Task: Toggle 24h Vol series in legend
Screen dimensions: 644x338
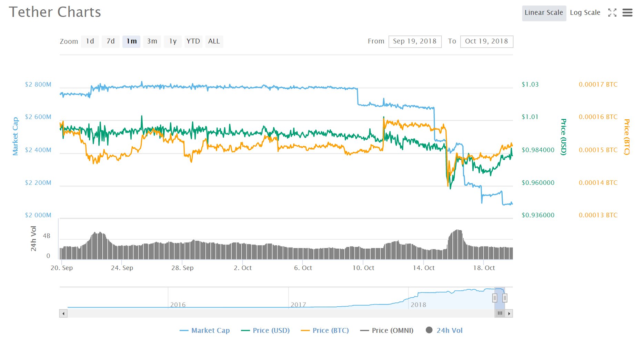Action: click(x=444, y=330)
